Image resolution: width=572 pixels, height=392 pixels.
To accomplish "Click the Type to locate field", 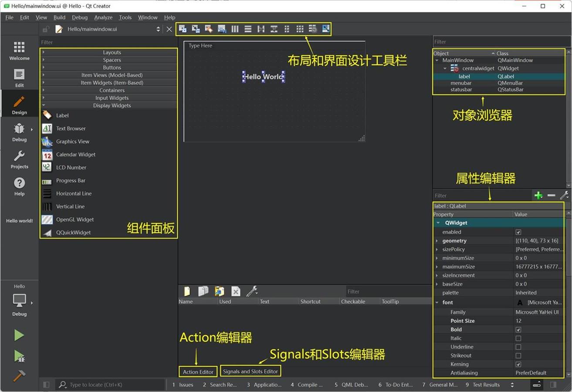I will tap(111, 385).
